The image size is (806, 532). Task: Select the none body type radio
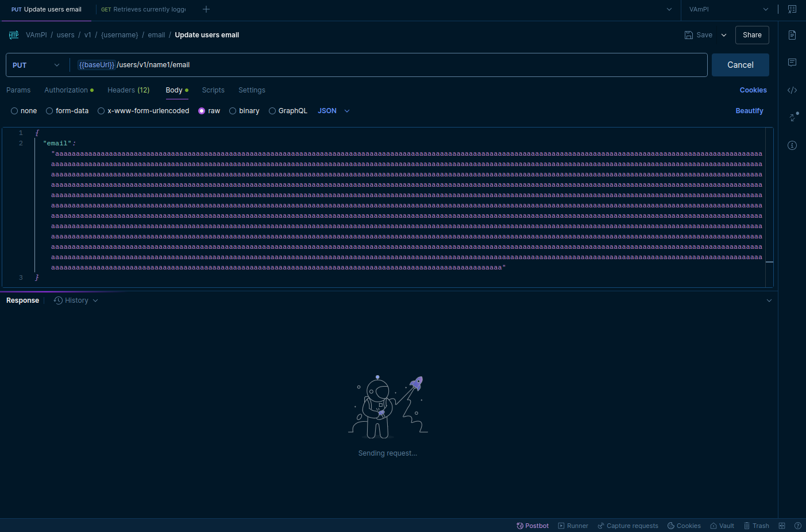coord(15,111)
